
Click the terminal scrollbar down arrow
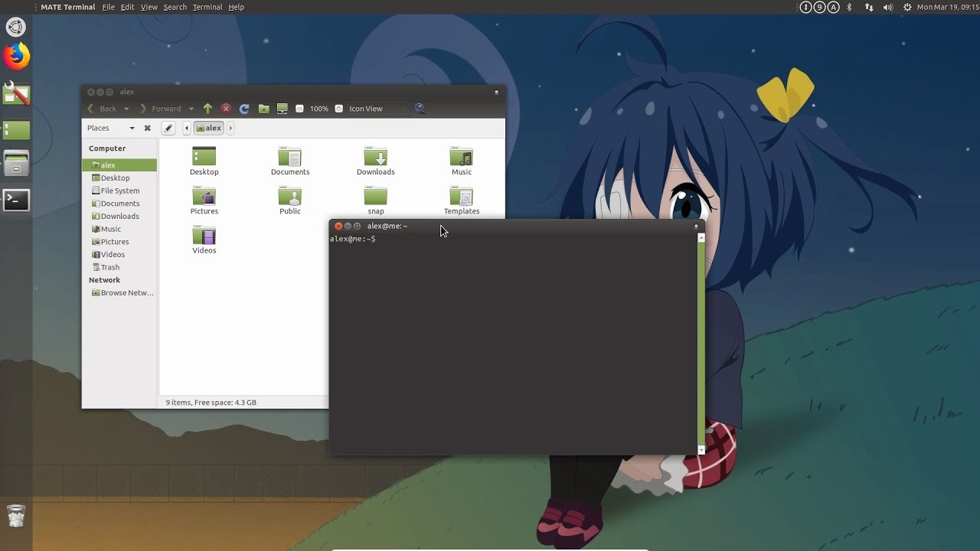(x=701, y=450)
